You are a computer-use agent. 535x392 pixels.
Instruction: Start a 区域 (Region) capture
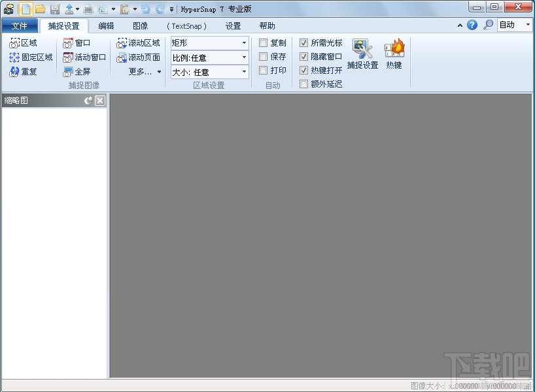(x=24, y=42)
